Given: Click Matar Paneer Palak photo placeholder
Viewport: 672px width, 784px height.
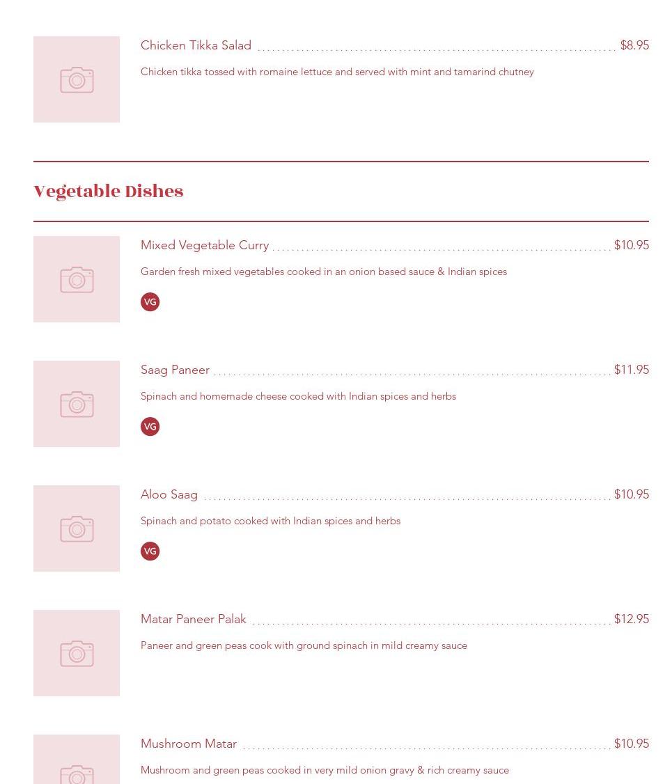Looking at the screenshot, I should (77, 653).
